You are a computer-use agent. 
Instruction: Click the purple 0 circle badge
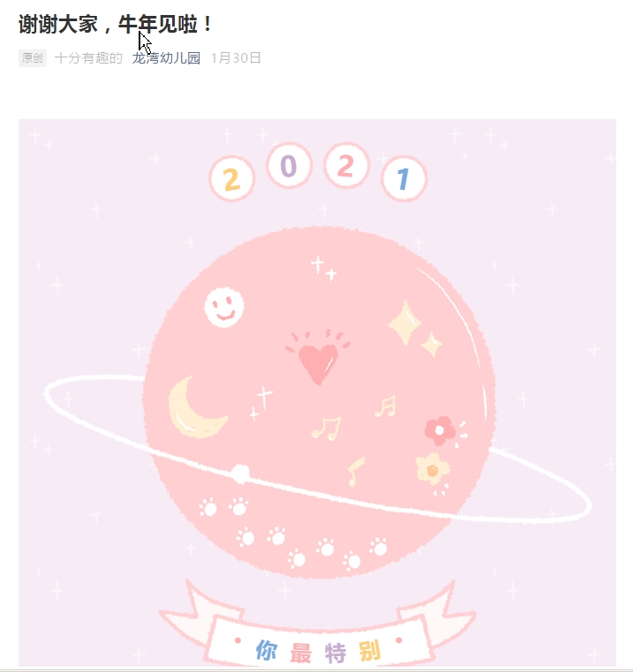pyautogui.click(x=289, y=166)
